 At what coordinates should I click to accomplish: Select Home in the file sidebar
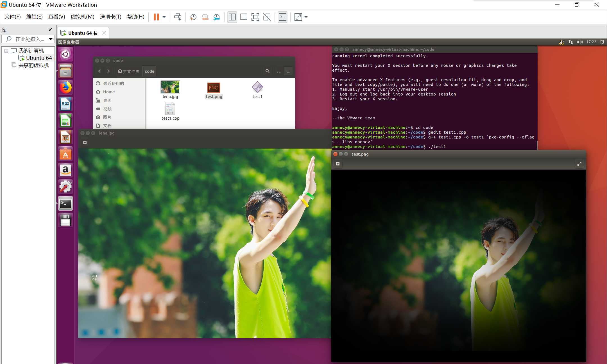109,92
